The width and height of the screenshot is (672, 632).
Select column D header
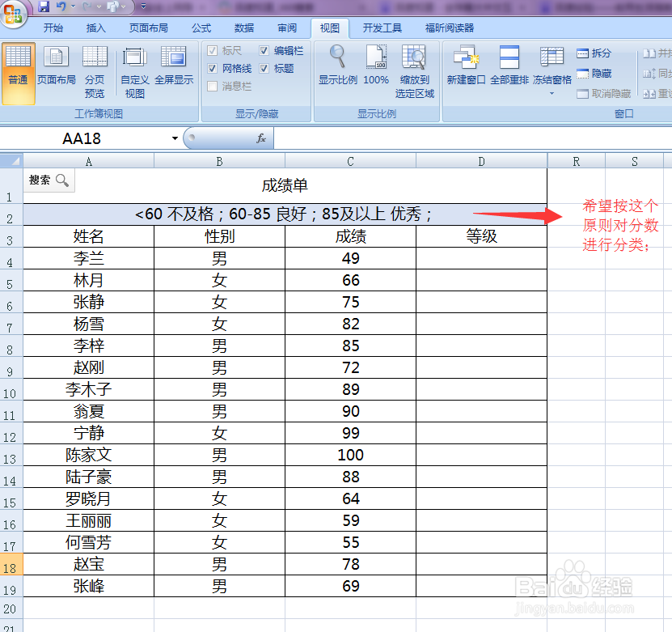(x=481, y=162)
